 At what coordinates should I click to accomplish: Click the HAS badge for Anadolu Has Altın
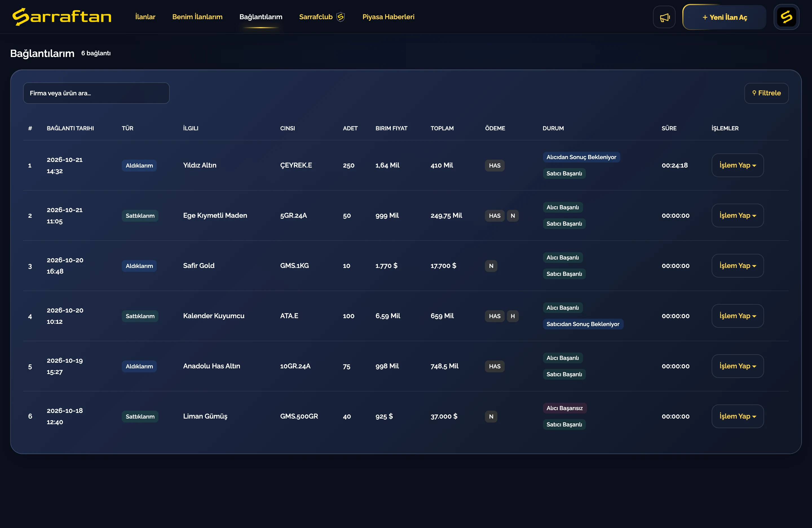click(x=494, y=366)
